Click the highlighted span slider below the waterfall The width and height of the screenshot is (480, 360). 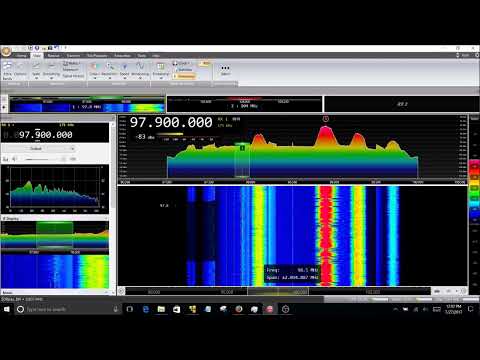(x=278, y=292)
